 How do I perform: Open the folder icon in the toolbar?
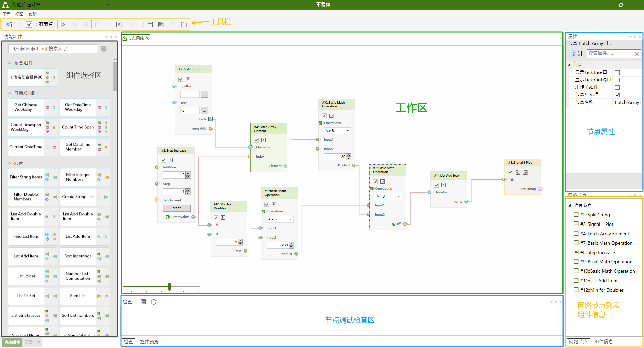coord(184,24)
